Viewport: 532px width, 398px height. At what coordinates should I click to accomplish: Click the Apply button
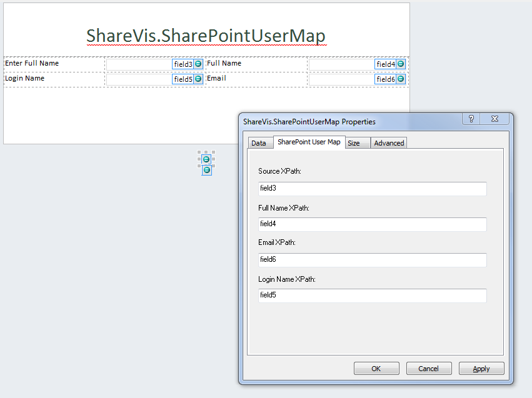coord(481,369)
